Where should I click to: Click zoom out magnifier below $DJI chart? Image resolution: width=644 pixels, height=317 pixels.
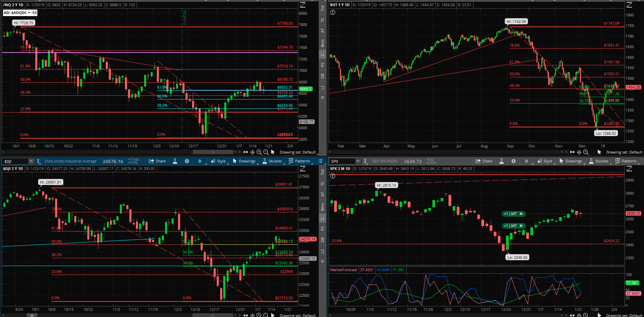[266, 315]
